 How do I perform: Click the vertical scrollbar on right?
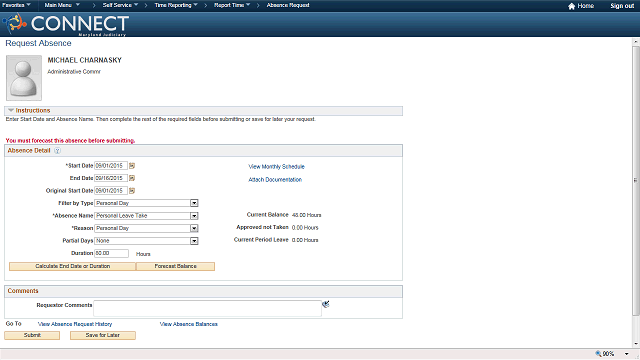[636, 180]
